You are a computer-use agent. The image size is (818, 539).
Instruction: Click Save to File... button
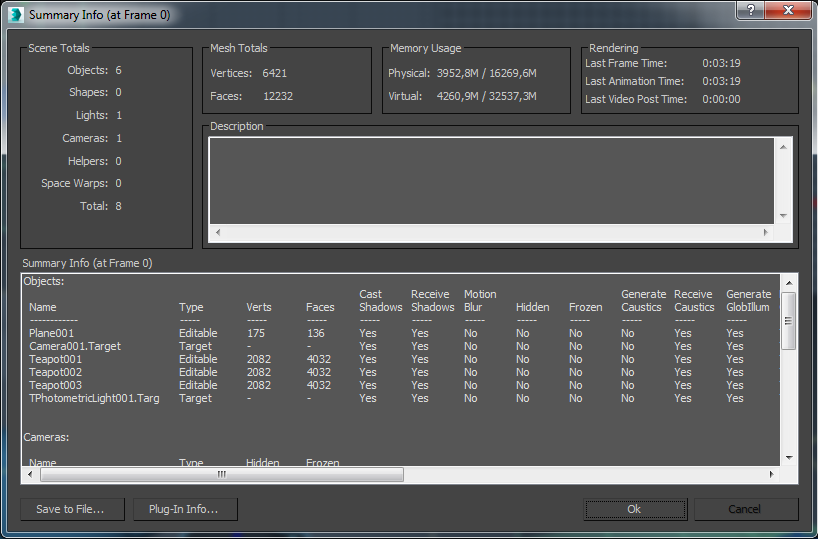click(73, 509)
